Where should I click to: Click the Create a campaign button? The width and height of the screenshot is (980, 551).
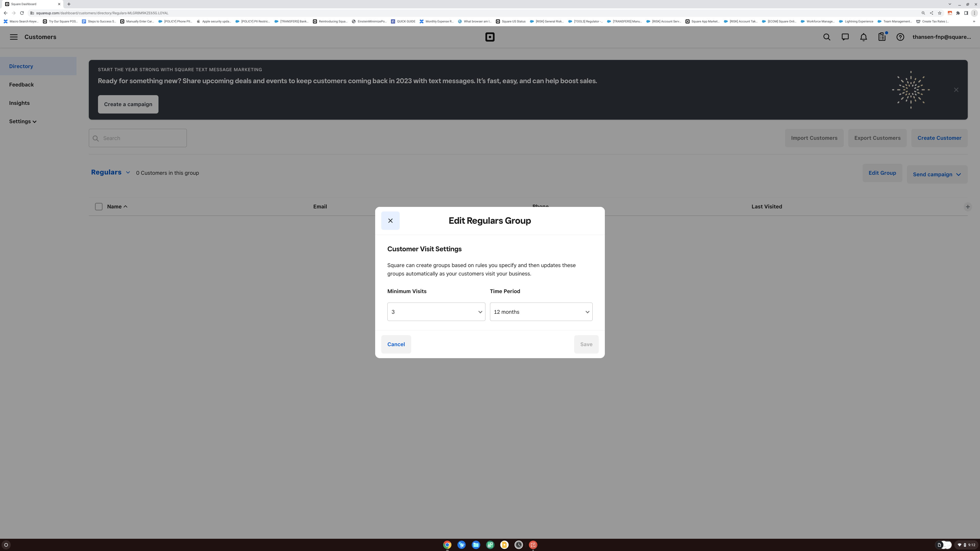tap(128, 104)
